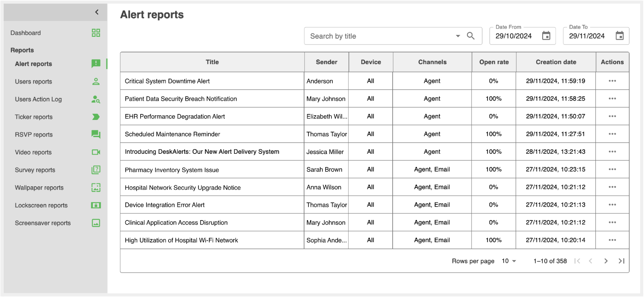The height and width of the screenshot is (297, 644).
Task: Open the Rows per page dropdown
Action: coord(509,261)
